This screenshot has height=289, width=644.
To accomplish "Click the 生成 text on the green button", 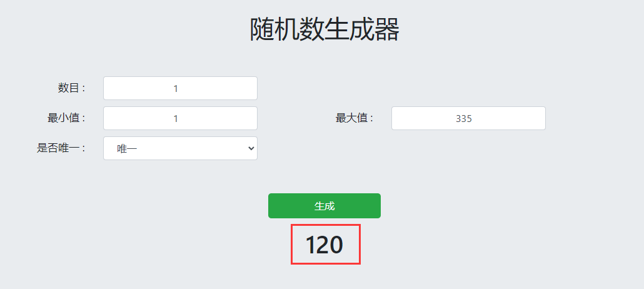I will [325, 206].
